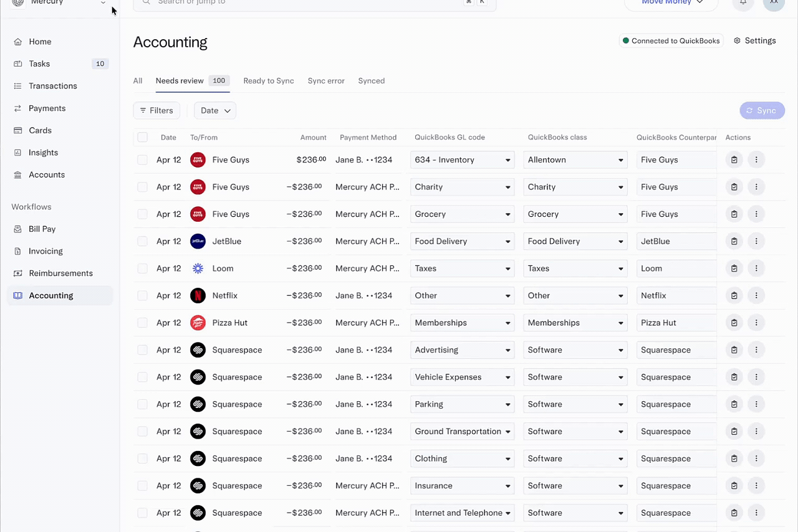Image resolution: width=798 pixels, height=532 pixels.
Task: Switch to the Synced tab
Action: coord(372,81)
